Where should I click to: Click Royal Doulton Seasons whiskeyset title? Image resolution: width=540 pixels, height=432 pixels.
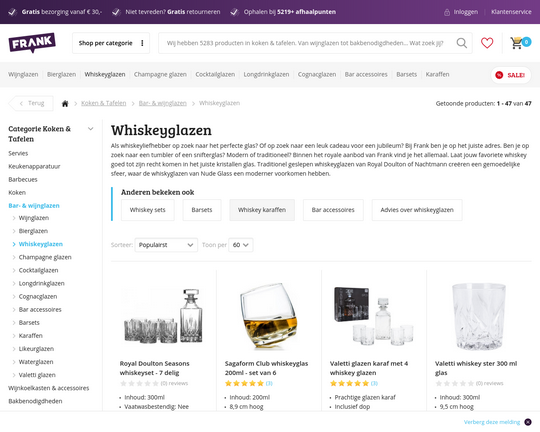click(x=155, y=368)
